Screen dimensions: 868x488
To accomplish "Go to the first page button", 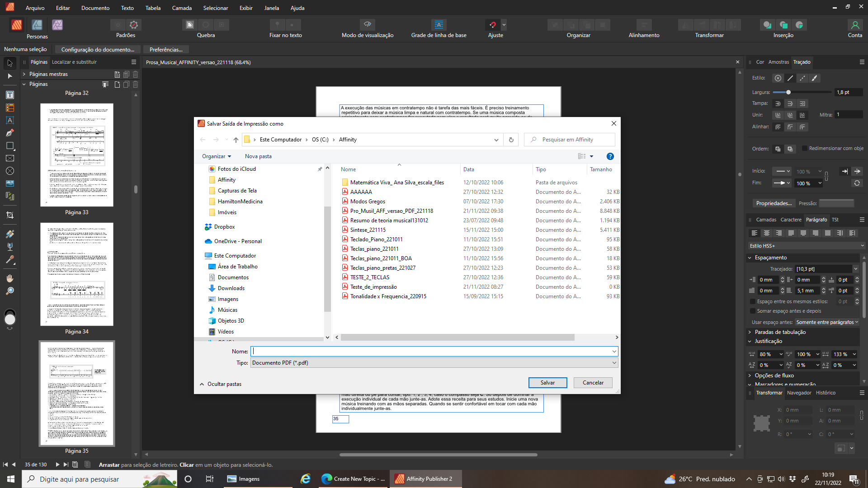I will click(x=5, y=465).
